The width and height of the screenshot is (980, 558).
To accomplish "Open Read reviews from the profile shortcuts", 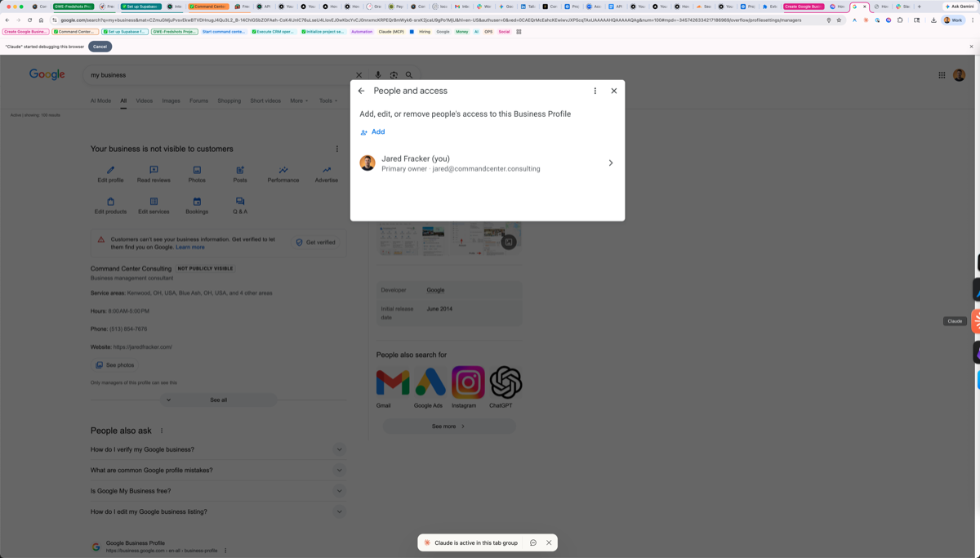I will pyautogui.click(x=154, y=169).
